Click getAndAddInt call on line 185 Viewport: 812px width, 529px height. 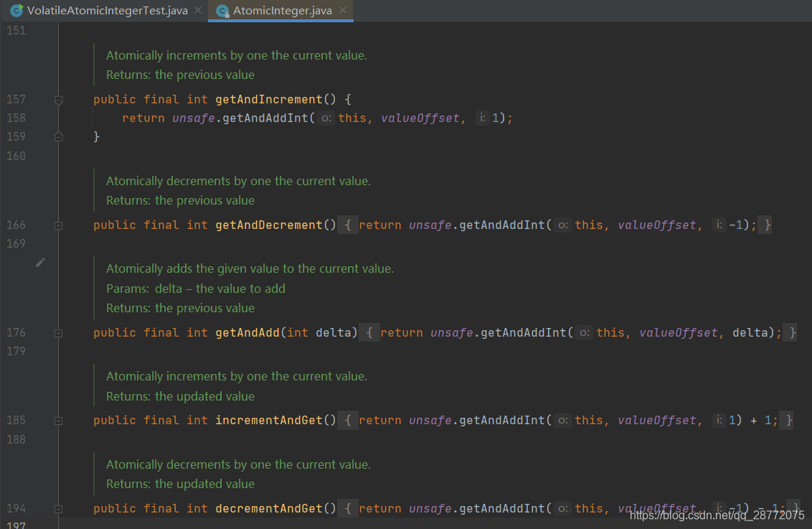502,420
